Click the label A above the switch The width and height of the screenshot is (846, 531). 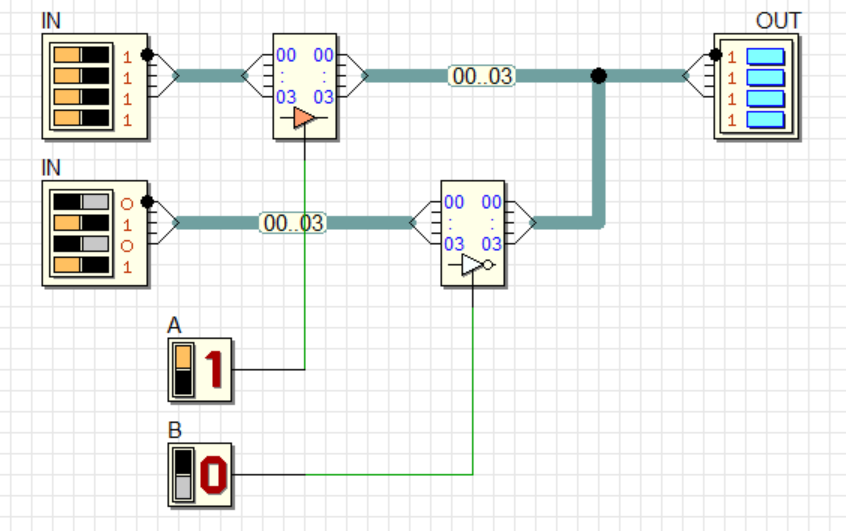[x=174, y=325]
